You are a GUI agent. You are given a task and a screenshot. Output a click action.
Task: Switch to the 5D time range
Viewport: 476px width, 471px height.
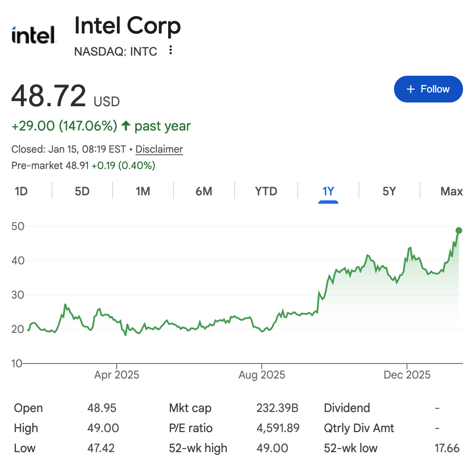point(82,191)
